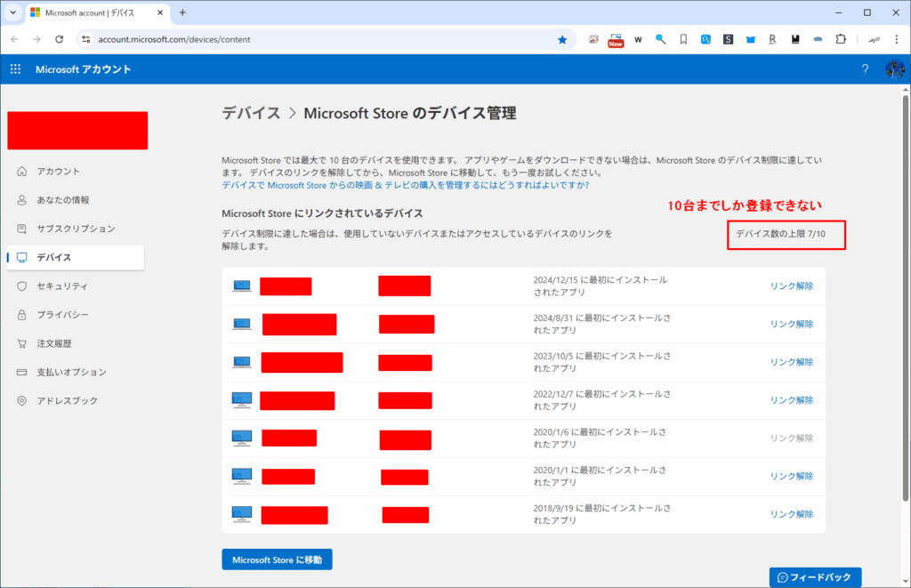Image resolution: width=911 pixels, height=588 pixels.
Task: Open the movies & TV purchase help link
Action: pos(406,185)
